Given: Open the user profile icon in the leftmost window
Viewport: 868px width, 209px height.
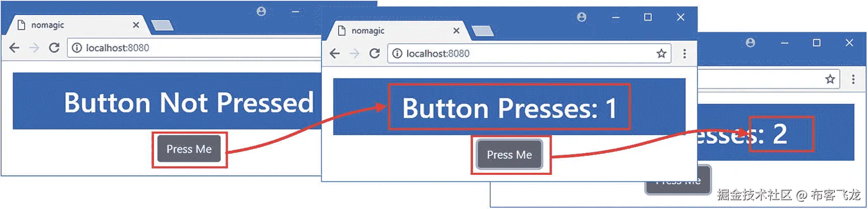Looking at the screenshot, I should click(261, 11).
